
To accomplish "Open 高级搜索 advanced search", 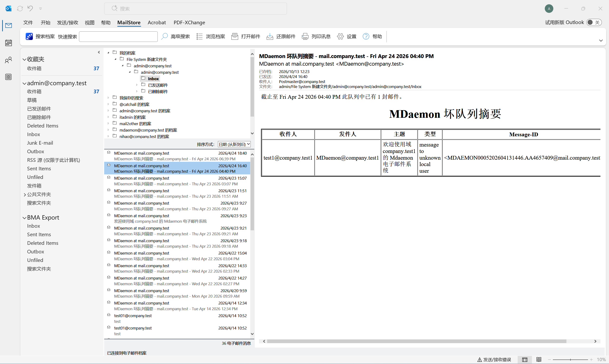I will click(x=175, y=36).
